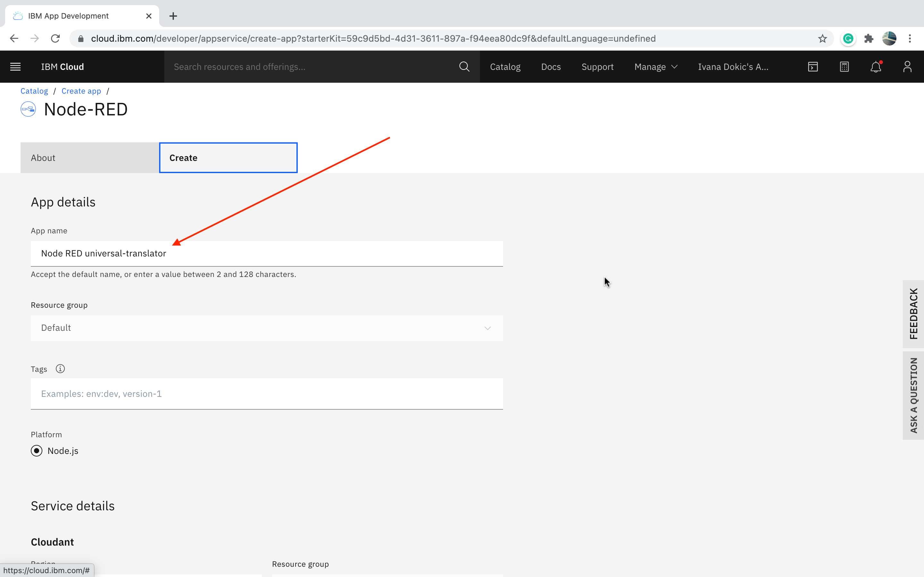The image size is (924, 577).
Task: Click the Create app breadcrumb link
Action: pyautogui.click(x=81, y=91)
